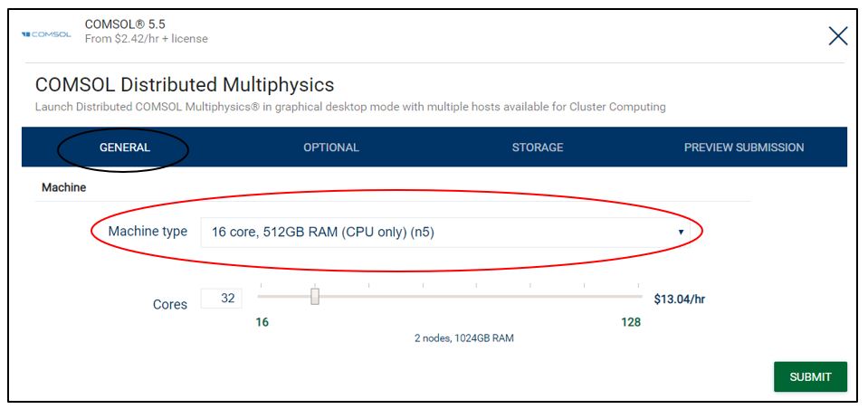Open the OPTIONAL tab
The height and width of the screenshot is (409, 868).
[331, 147]
